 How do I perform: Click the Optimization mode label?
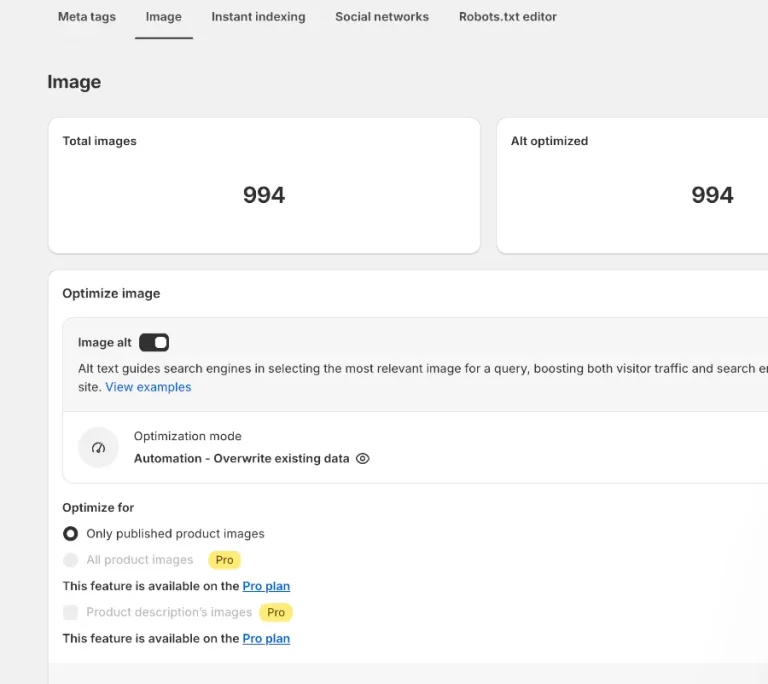click(x=188, y=436)
